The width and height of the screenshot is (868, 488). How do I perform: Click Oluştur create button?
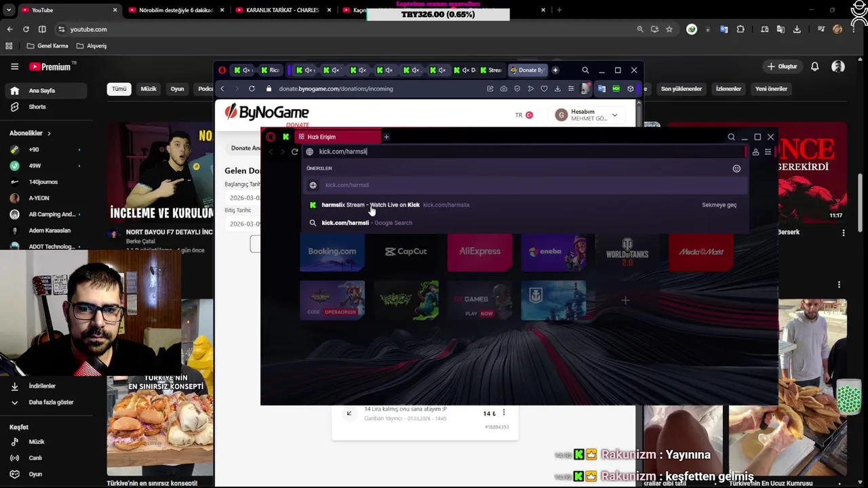[782, 66]
